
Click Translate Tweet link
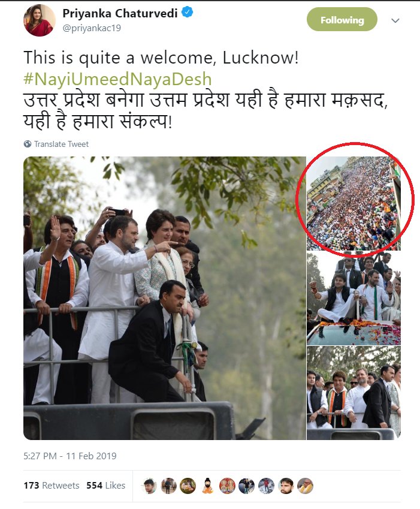pyautogui.click(x=61, y=144)
